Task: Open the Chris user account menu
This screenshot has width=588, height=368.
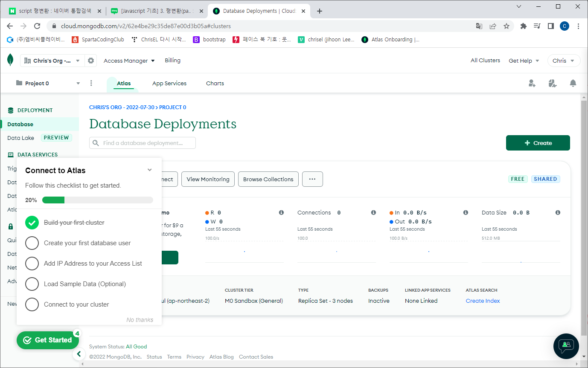Action: pyautogui.click(x=564, y=61)
